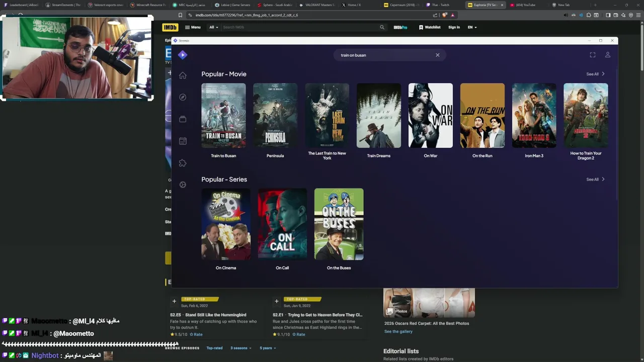Open the Peninsula movie poster
The image size is (644, 362).
pyautogui.click(x=275, y=116)
